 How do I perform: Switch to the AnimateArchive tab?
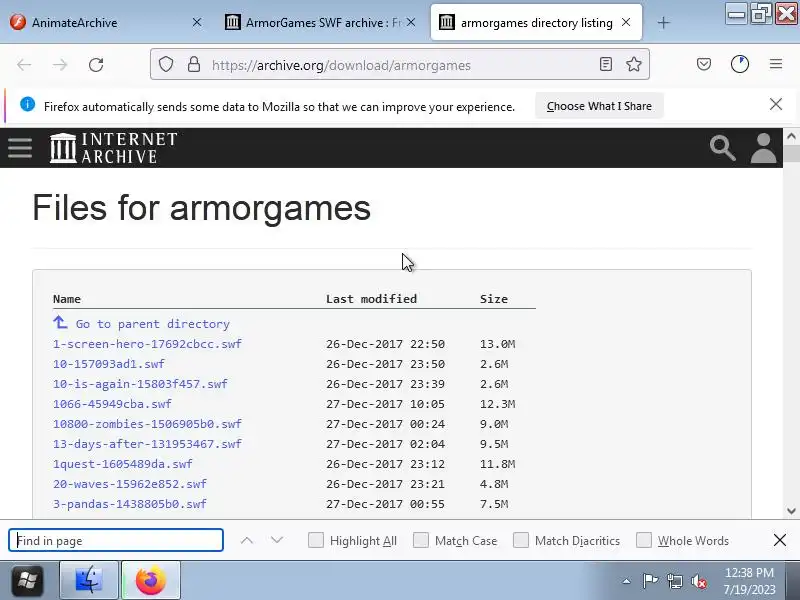click(x=106, y=22)
